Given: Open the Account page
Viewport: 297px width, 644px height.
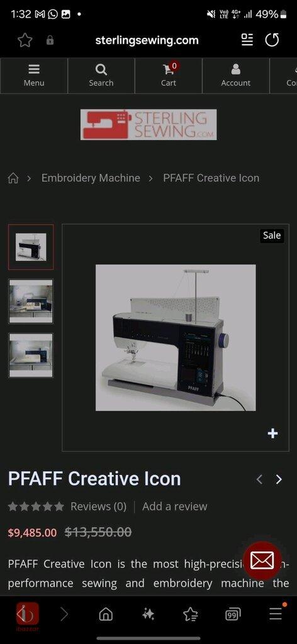Looking at the screenshot, I should point(236,75).
